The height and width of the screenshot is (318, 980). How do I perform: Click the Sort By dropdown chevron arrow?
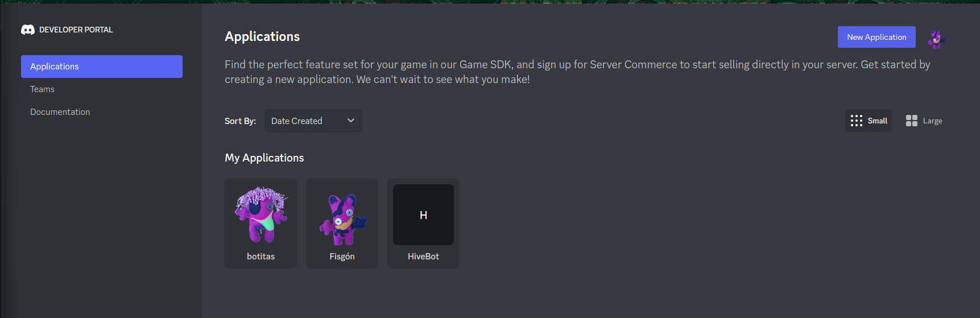pyautogui.click(x=351, y=121)
